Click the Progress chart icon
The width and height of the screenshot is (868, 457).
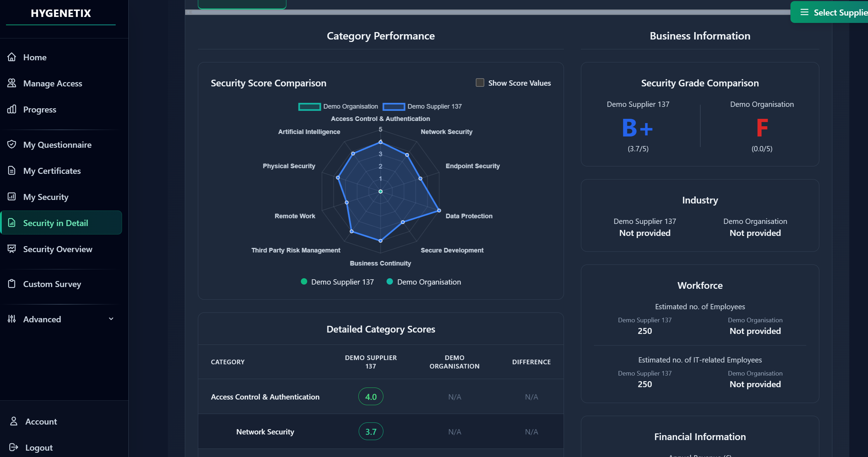point(12,109)
